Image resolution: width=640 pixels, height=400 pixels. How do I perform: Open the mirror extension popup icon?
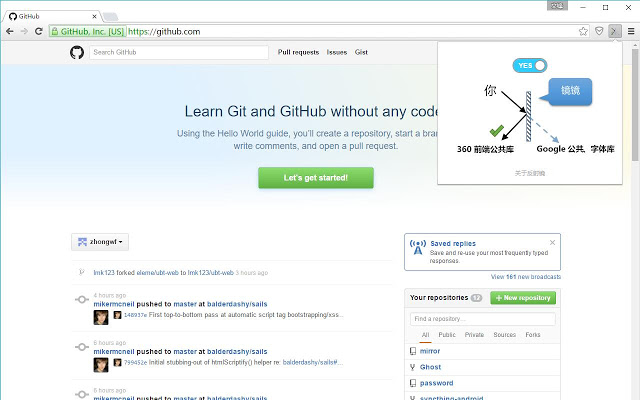[x=615, y=31]
